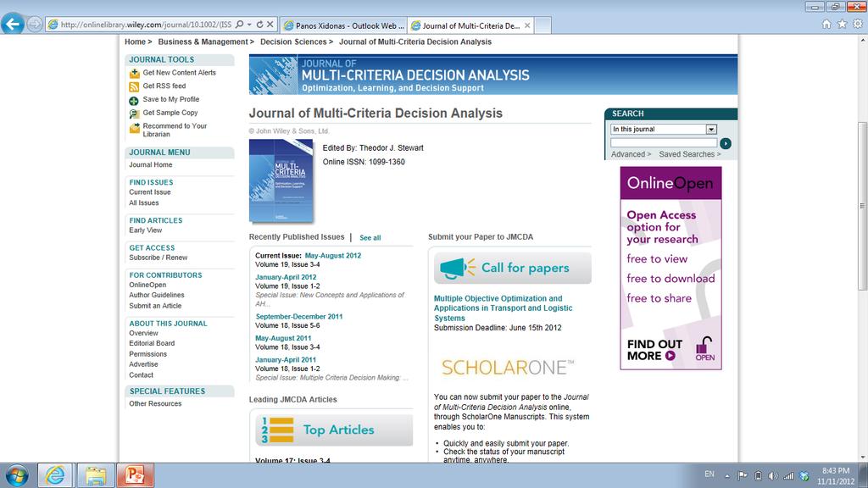The width and height of the screenshot is (868, 488).
Task: Show hidden tray icons arrow
Action: point(726,476)
